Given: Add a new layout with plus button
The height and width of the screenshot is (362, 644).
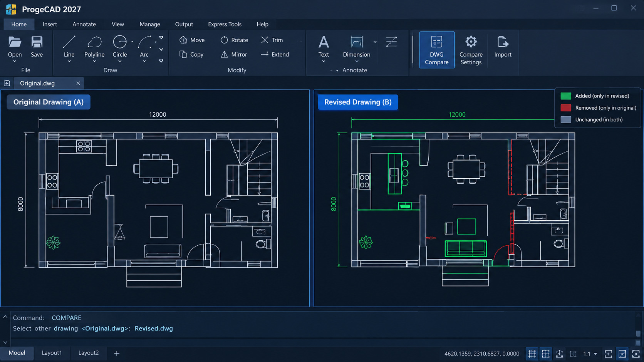Looking at the screenshot, I should (x=117, y=353).
